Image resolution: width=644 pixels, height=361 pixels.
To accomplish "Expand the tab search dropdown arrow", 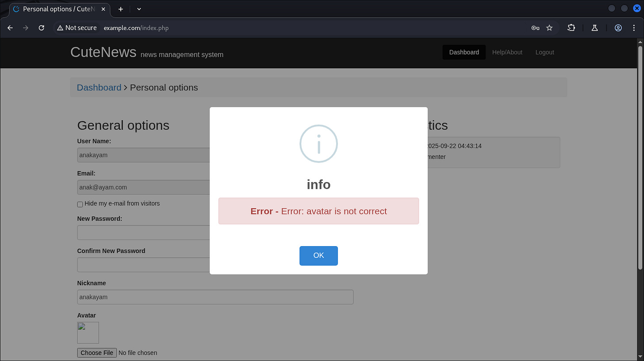I will click(139, 9).
